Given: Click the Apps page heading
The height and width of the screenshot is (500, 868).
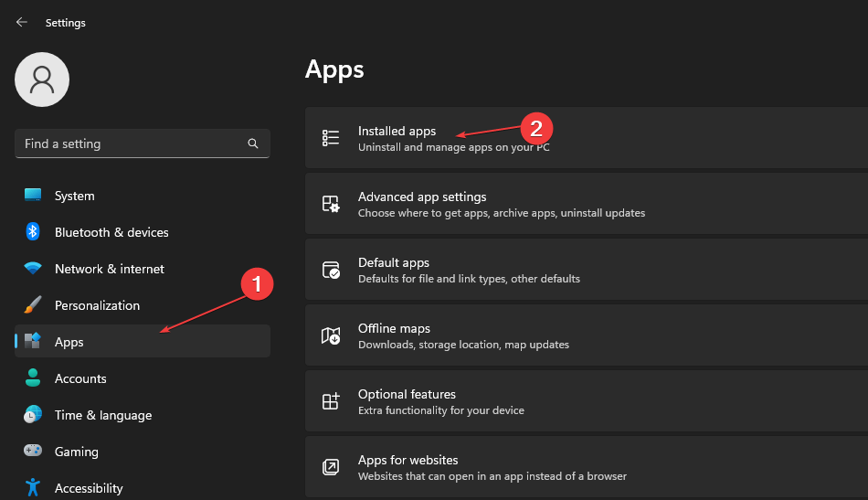Looking at the screenshot, I should [x=334, y=69].
